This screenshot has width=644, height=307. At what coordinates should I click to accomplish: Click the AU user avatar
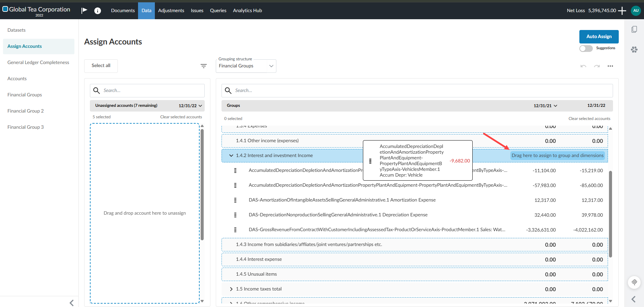636,10
